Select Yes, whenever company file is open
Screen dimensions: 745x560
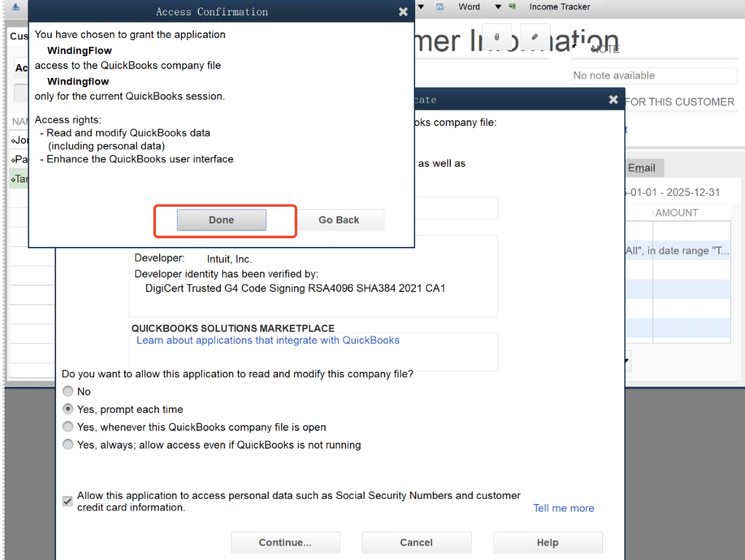pos(68,427)
